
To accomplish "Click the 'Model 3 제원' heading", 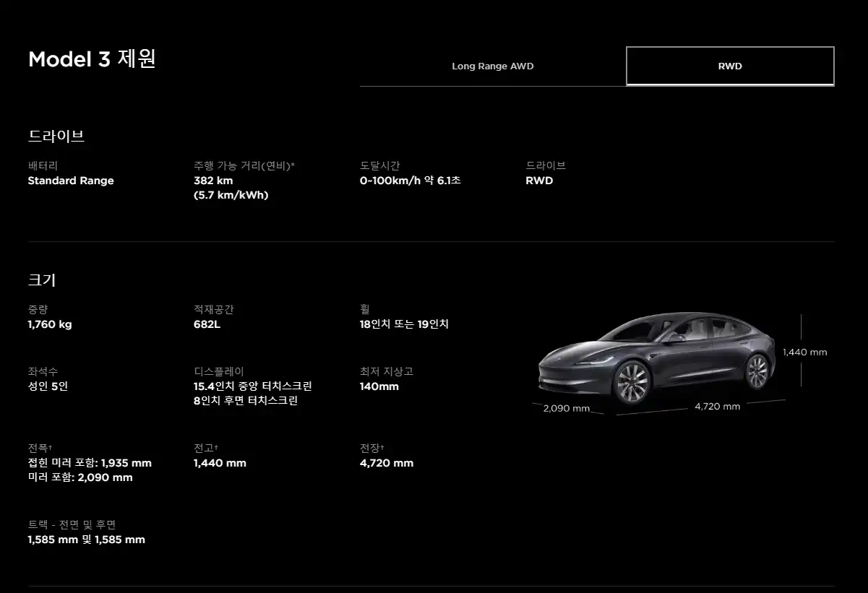I will pos(92,59).
